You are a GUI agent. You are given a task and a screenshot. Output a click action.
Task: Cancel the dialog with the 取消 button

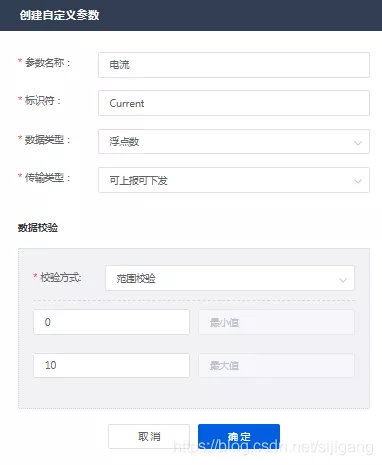[149, 436]
